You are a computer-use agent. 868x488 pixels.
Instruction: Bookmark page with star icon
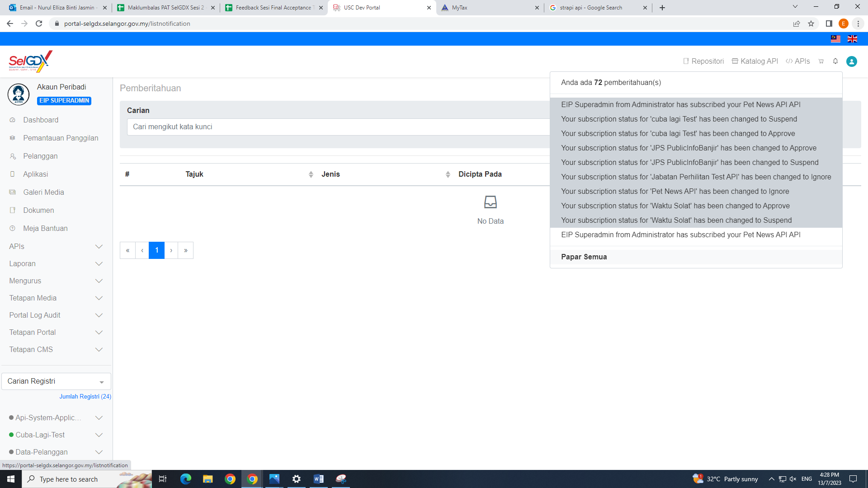(x=811, y=23)
